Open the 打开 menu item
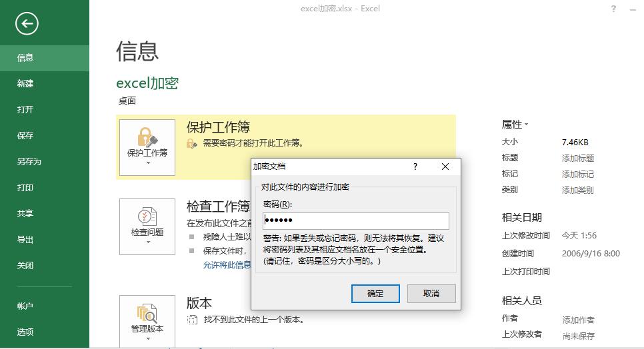The width and height of the screenshot is (644, 349). [x=45, y=109]
